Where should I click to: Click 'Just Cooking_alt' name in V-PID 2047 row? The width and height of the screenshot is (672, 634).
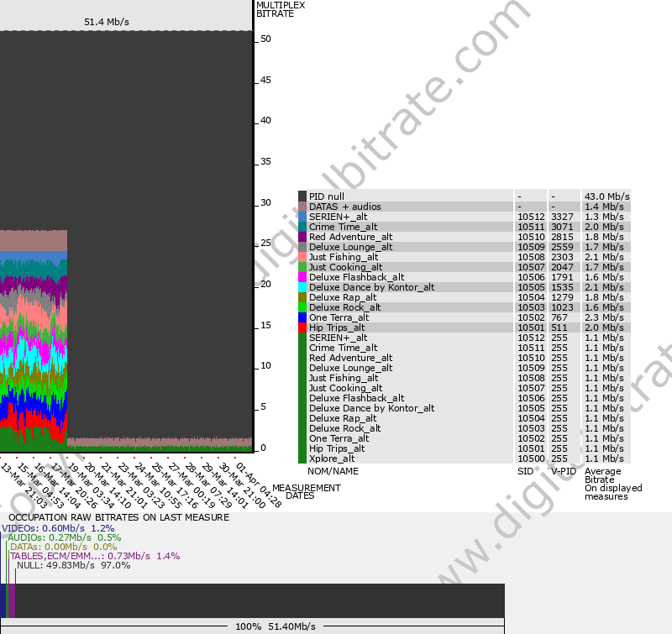click(x=346, y=267)
